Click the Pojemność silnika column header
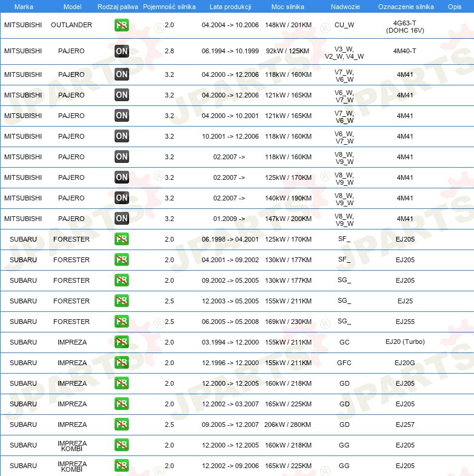 169,7
